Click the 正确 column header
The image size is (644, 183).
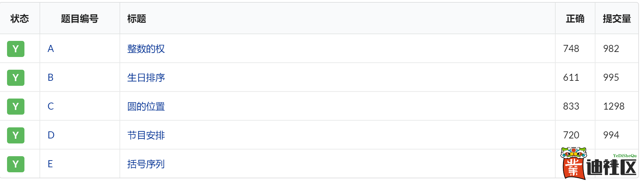click(575, 19)
